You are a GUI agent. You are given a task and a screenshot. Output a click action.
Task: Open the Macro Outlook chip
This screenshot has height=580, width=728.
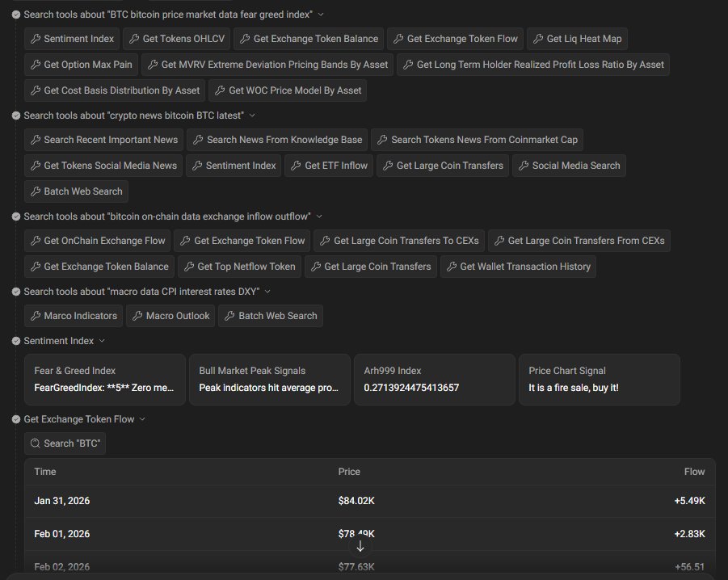coord(170,316)
